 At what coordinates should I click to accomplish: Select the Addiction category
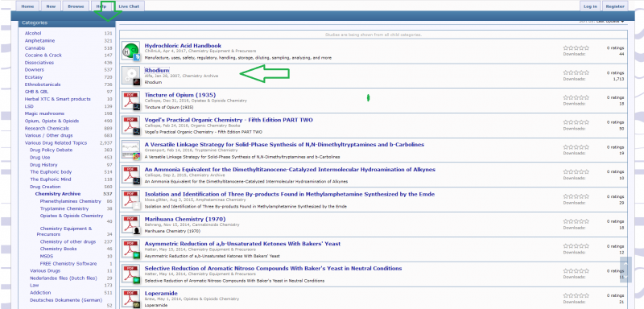40,293
